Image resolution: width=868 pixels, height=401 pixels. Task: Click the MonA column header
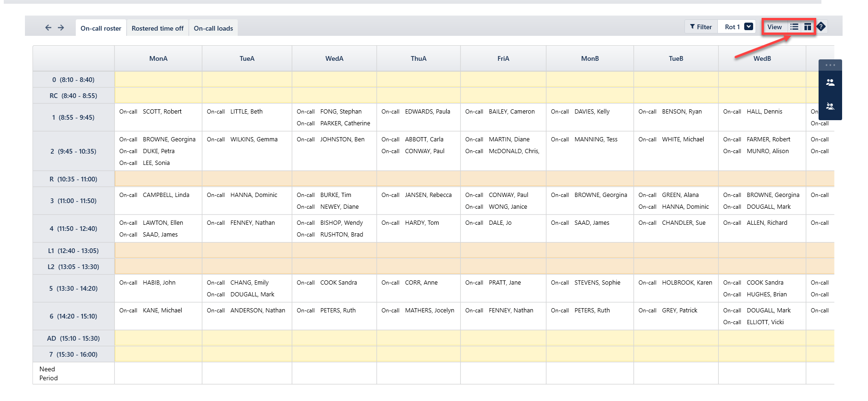(x=158, y=58)
